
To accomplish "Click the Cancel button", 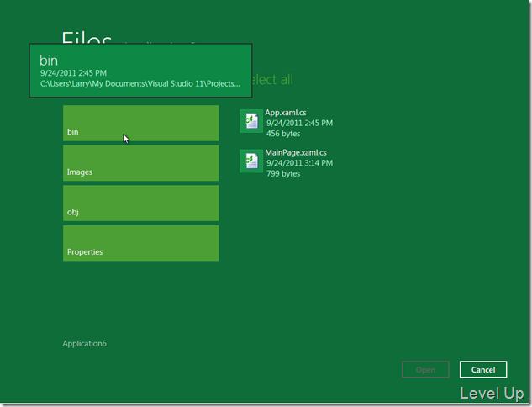I will [483, 369].
